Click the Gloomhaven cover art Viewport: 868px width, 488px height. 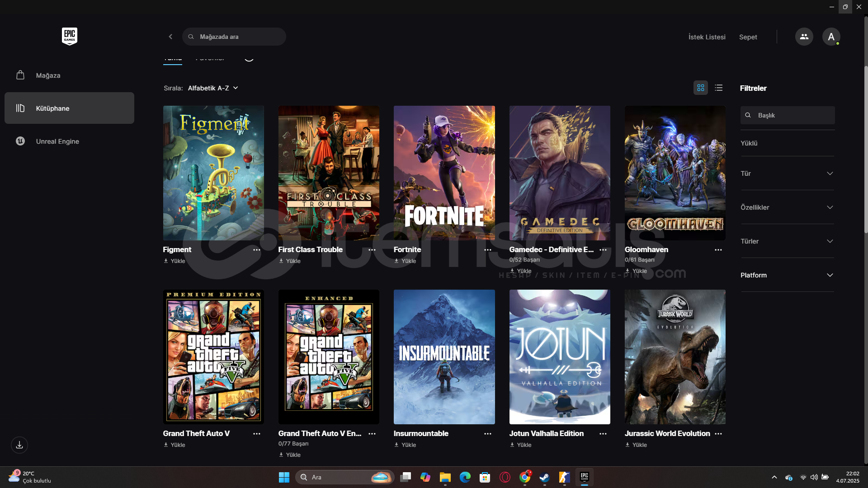pos(675,173)
